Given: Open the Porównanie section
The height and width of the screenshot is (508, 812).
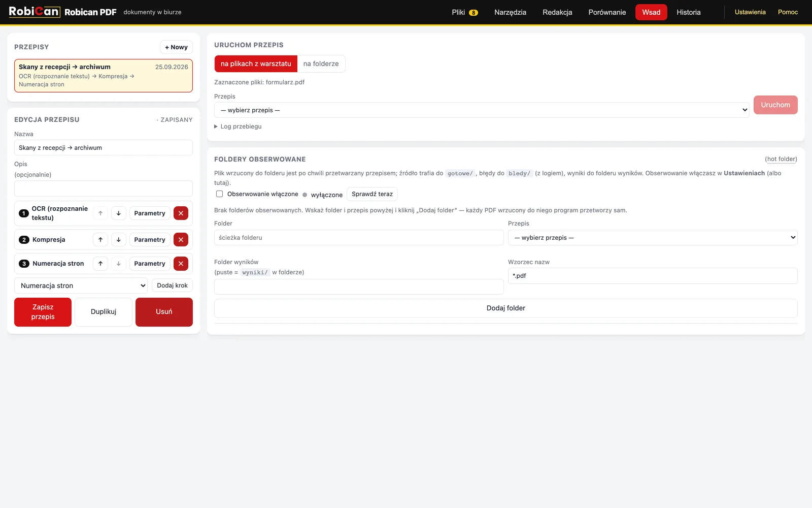Looking at the screenshot, I should pos(607,12).
